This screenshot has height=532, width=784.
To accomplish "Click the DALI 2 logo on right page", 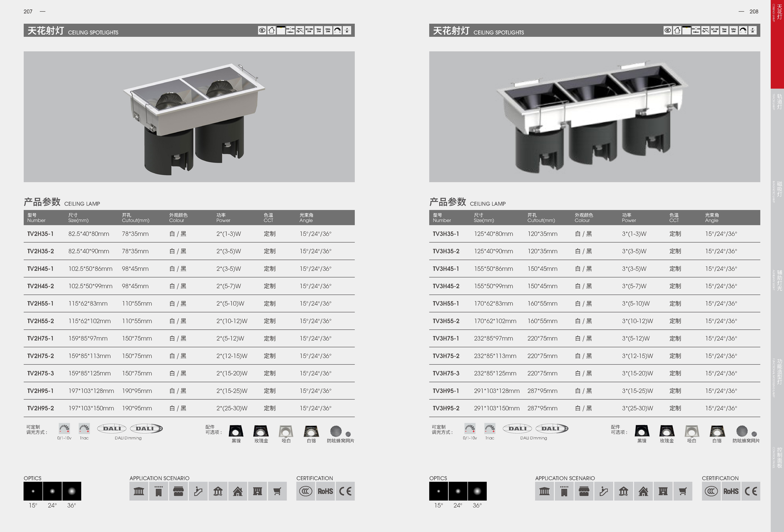I will point(552,429).
